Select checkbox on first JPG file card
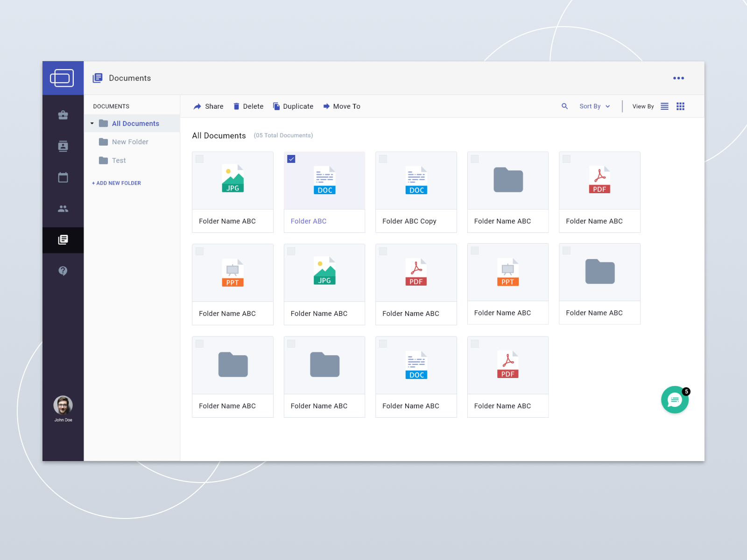747x560 pixels. coord(199,159)
